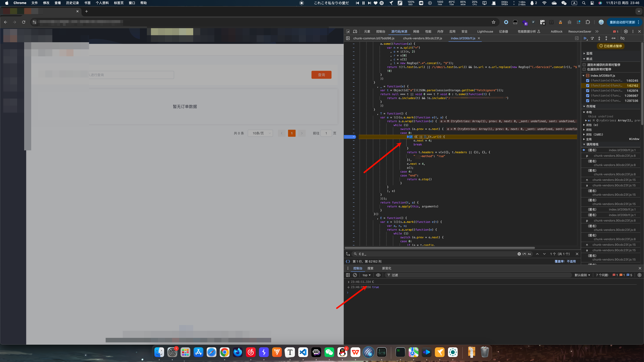Uncheck breakpoint at 1:297336
Viewport: 644px width, 362px height.
click(588, 100)
